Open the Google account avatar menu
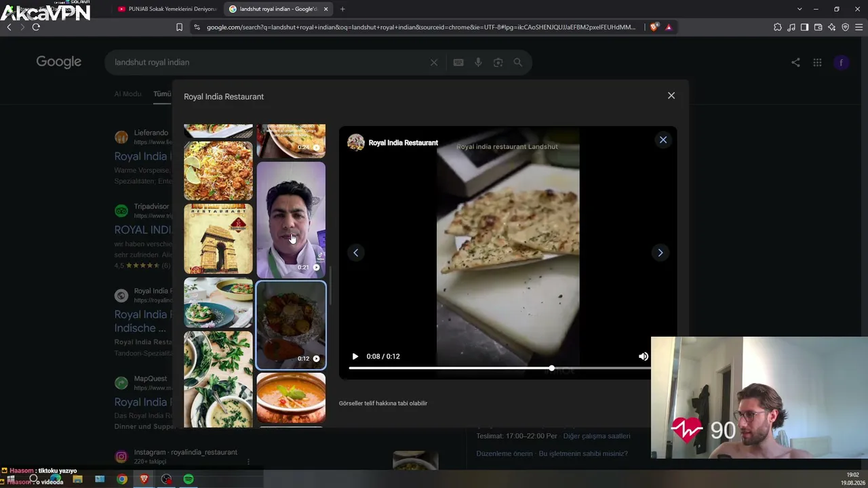The image size is (868, 488). [842, 62]
